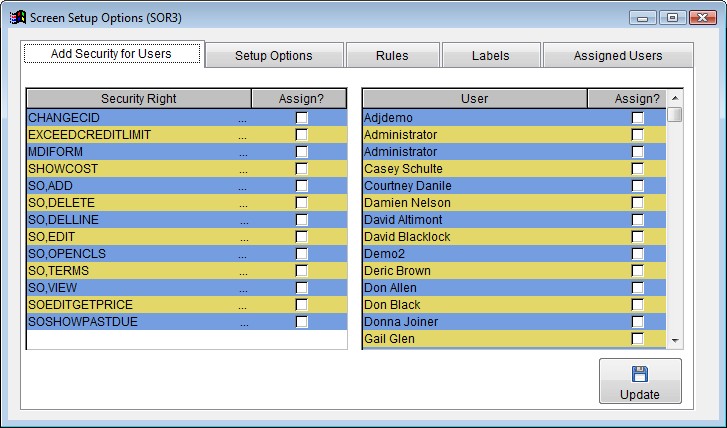
Task: Click ellipsis beside SOSHOWPASTDUE
Action: pyautogui.click(x=243, y=322)
